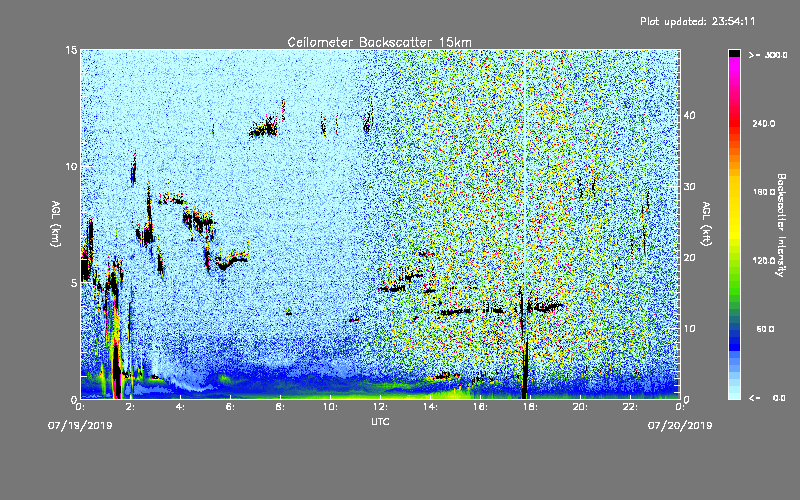The image size is (800, 500).
Task: Click the "2:" hour tick on time axis
Action: [130, 407]
